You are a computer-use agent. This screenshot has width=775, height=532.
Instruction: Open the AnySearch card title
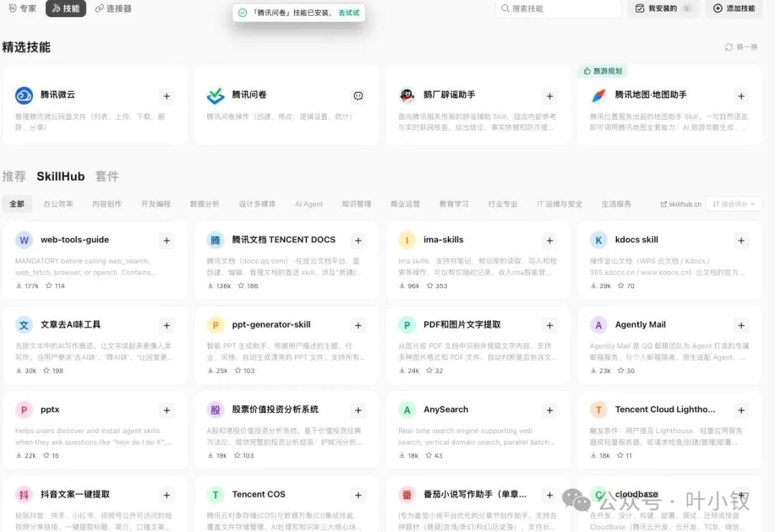point(446,409)
